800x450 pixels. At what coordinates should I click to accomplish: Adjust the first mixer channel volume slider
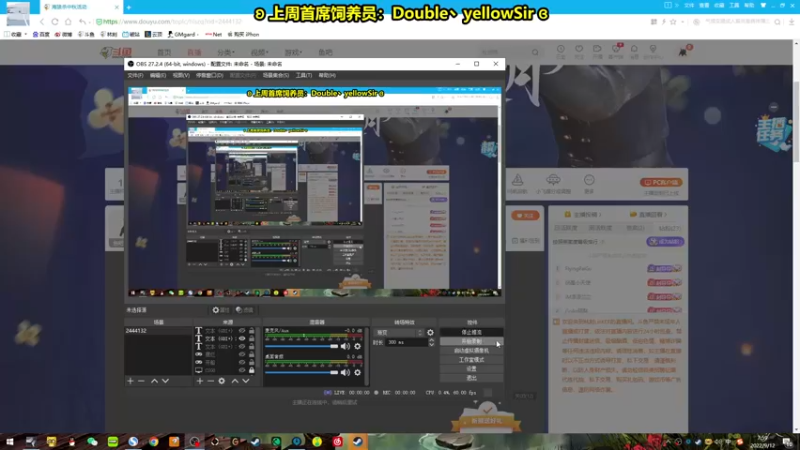302,346
